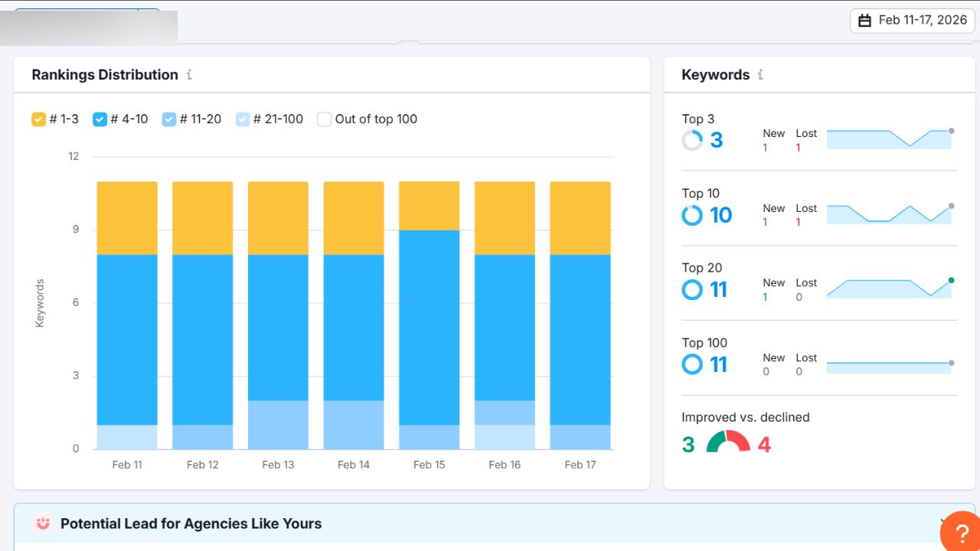Viewport: 980px width, 551px height.
Task: Open the Feb 11-17, 2026 date range dropdown
Action: [x=910, y=21]
